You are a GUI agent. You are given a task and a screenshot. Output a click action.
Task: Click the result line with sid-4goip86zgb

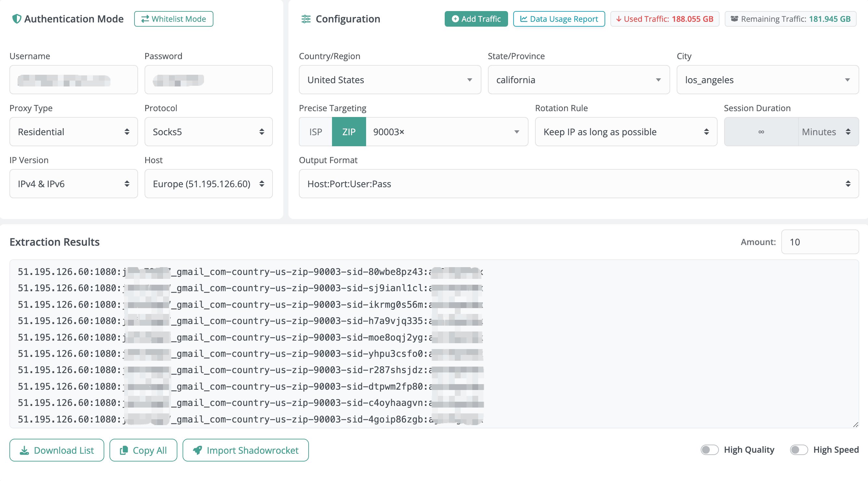point(251,419)
